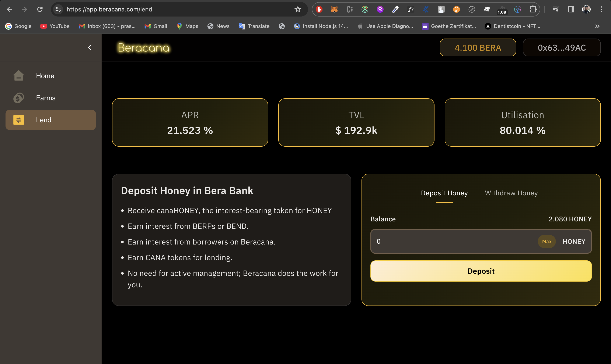This screenshot has width=611, height=364.
Task: Click the Lend swap-arrows icon
Action: (18, 120)
